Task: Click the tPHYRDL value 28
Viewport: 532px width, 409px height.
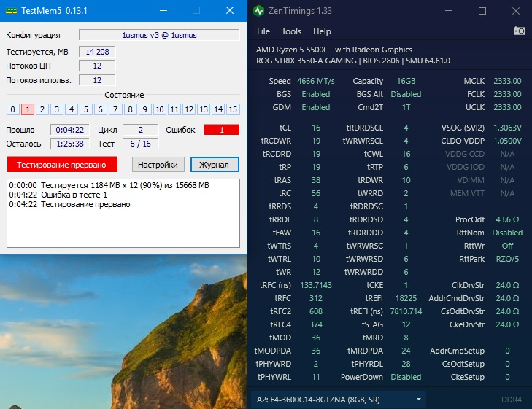Action: (406, 364)
